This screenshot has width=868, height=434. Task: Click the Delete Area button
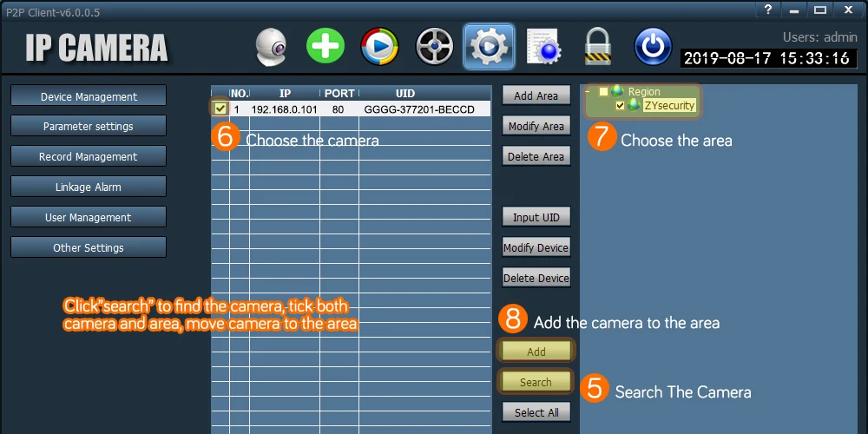(536, 156)
